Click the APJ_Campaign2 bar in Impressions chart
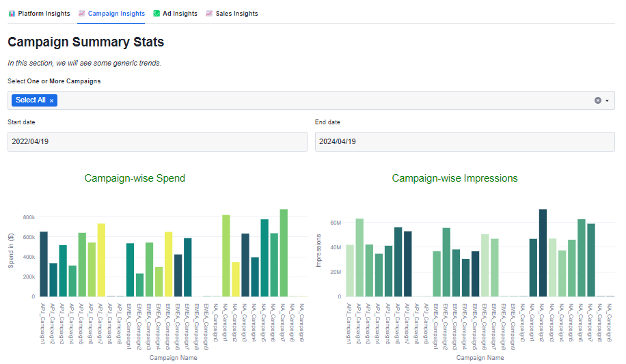The height and width of the screenshot is (364, 626). 359,258
